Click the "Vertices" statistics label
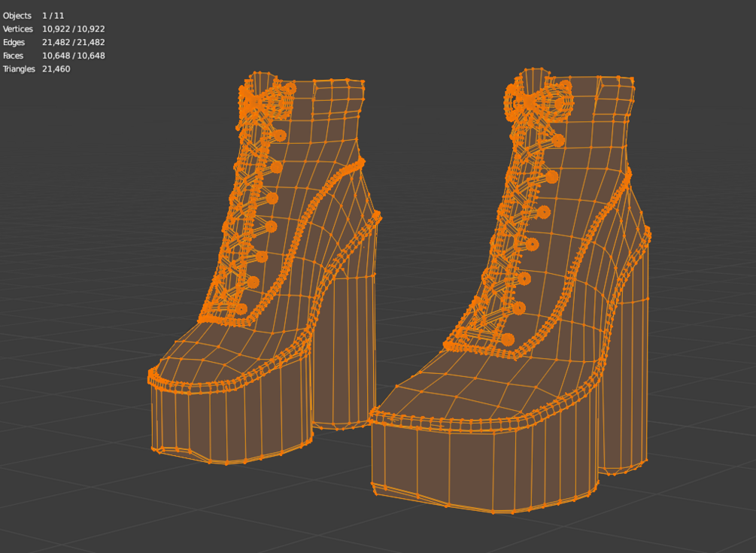This screenshot has width=756, height=553. coord(18,29)
